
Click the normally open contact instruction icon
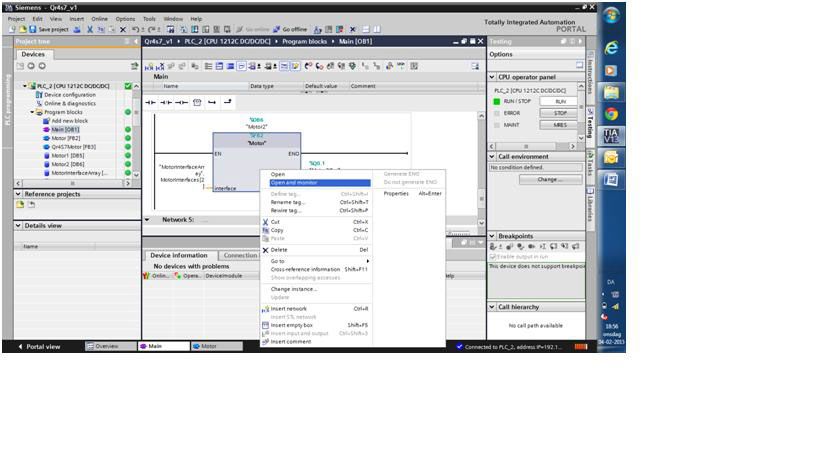(x=150, y=102)
